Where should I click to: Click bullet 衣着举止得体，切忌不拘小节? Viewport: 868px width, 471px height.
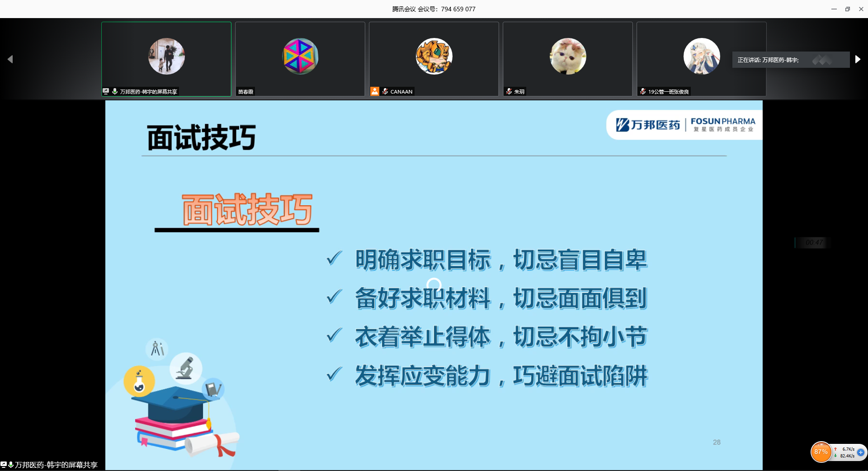coord(501,337)
